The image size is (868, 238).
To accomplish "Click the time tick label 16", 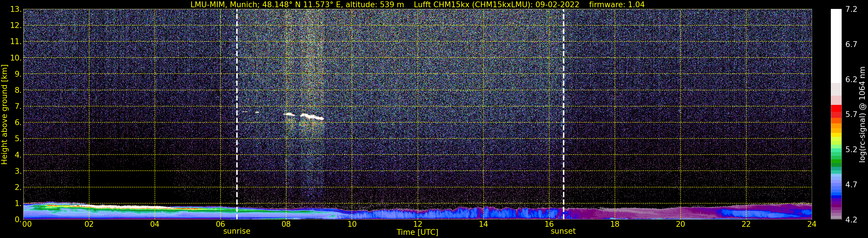I will pyautogui.click(x=549, y=224).
